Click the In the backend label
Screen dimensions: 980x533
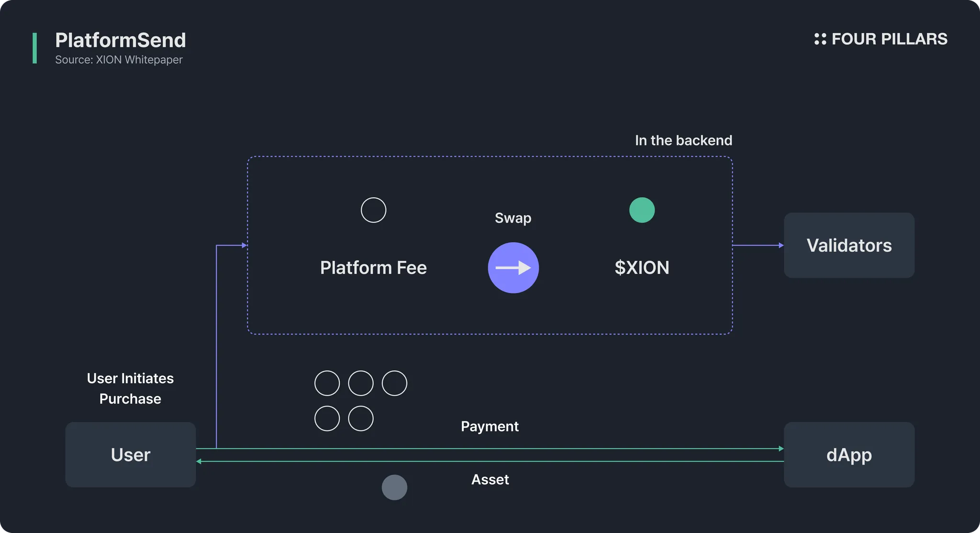point(683,140)
